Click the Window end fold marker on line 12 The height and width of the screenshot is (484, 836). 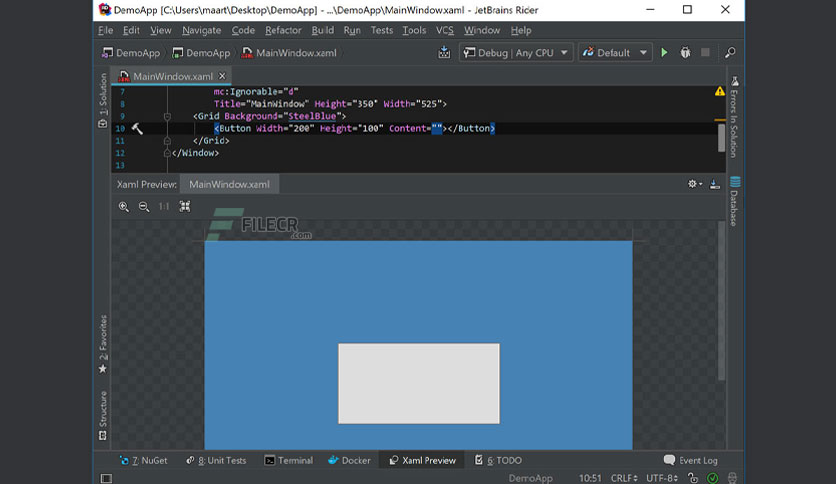(x=167, y=153)
